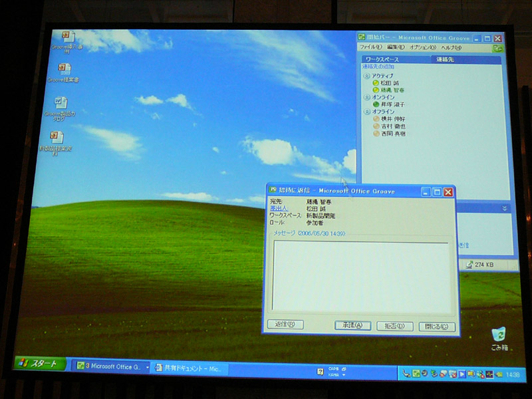This screenshot has width=532, height=399.
Task: Click the role value 参加者
Action: tap(315, 223)
